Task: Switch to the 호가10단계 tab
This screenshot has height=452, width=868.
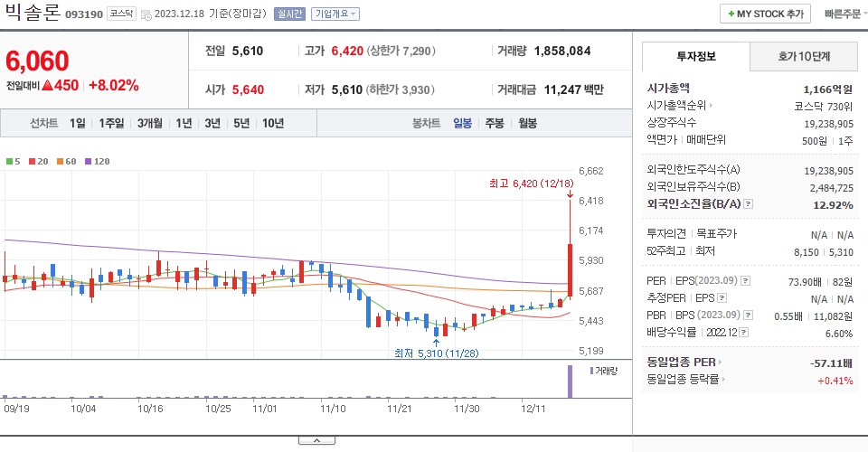Action: tap(804, 56)
